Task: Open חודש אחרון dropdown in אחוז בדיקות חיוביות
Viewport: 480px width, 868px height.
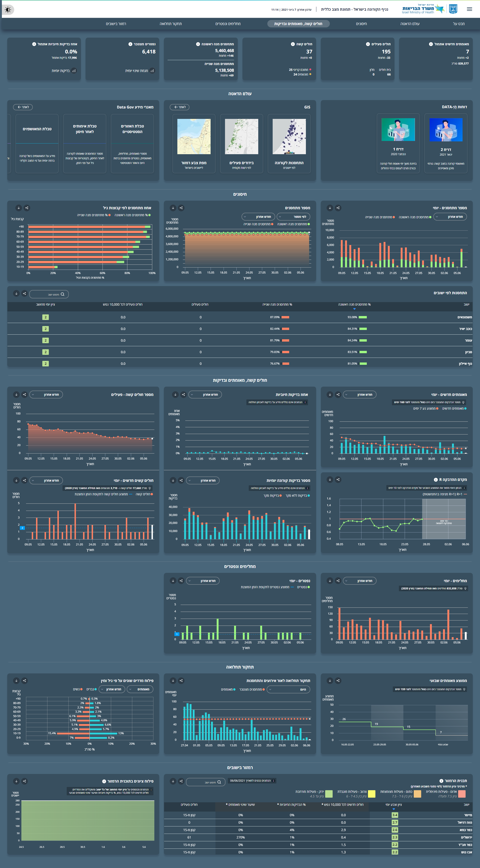Action: pos(205,394)
